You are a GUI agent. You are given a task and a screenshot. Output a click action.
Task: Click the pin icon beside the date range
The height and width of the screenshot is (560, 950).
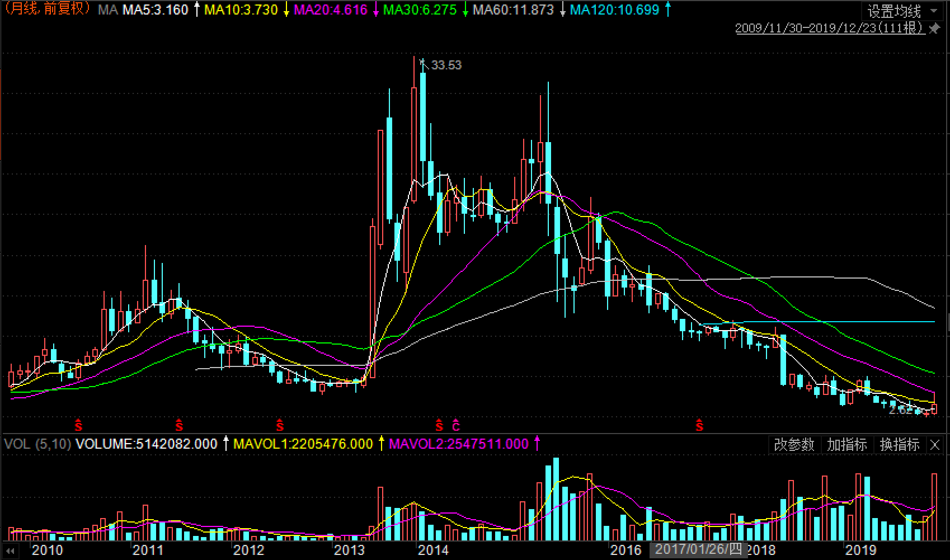tap(935, 28)
